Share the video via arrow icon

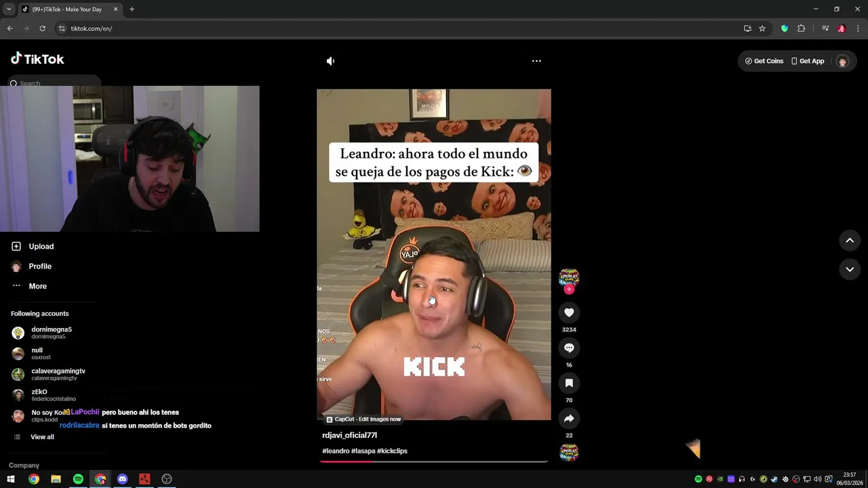click(569, 418)
